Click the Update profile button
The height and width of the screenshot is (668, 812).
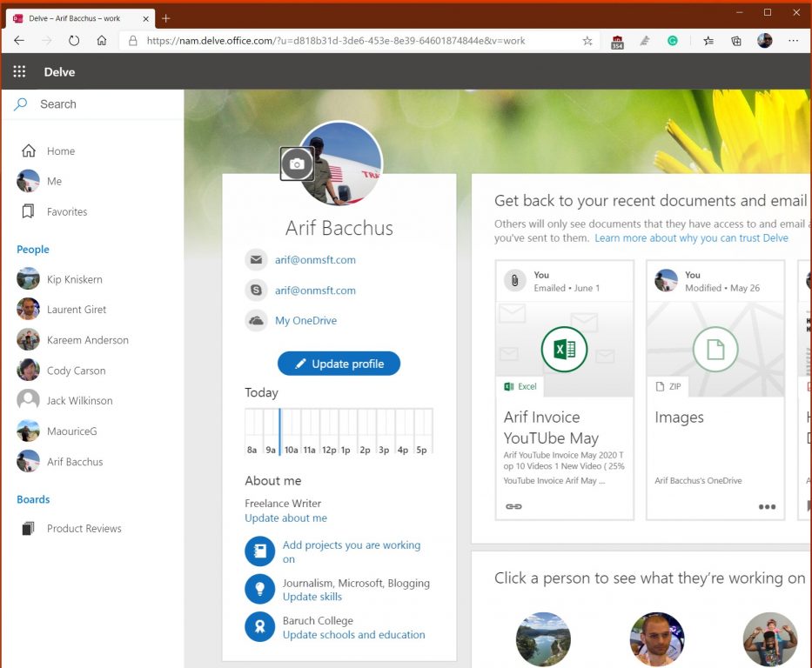coord(339,364)
